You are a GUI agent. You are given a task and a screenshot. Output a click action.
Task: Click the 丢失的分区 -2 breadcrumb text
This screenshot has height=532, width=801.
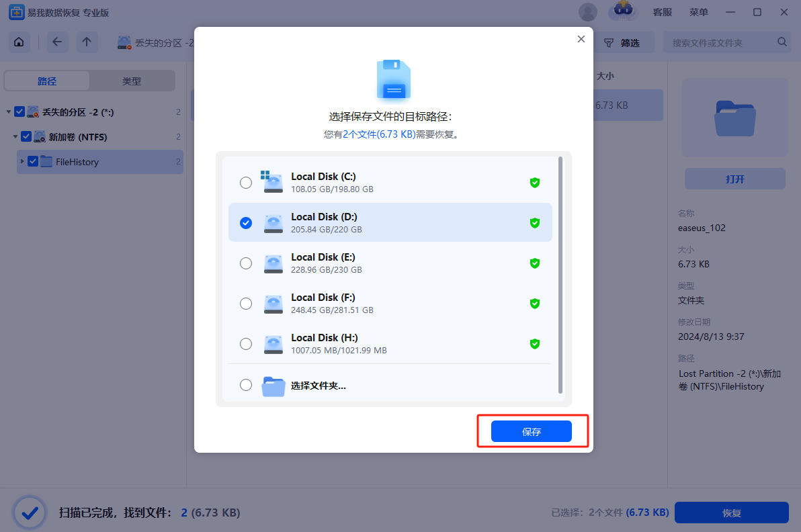point(165,43)
